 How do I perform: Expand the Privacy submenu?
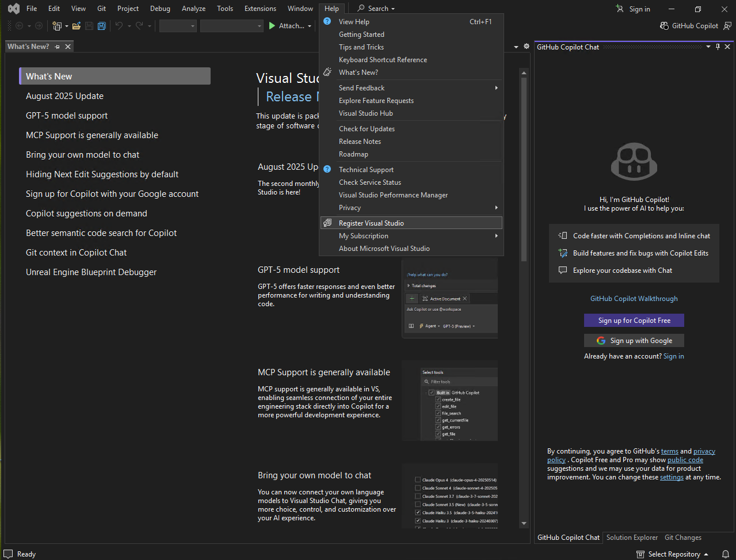496,208
